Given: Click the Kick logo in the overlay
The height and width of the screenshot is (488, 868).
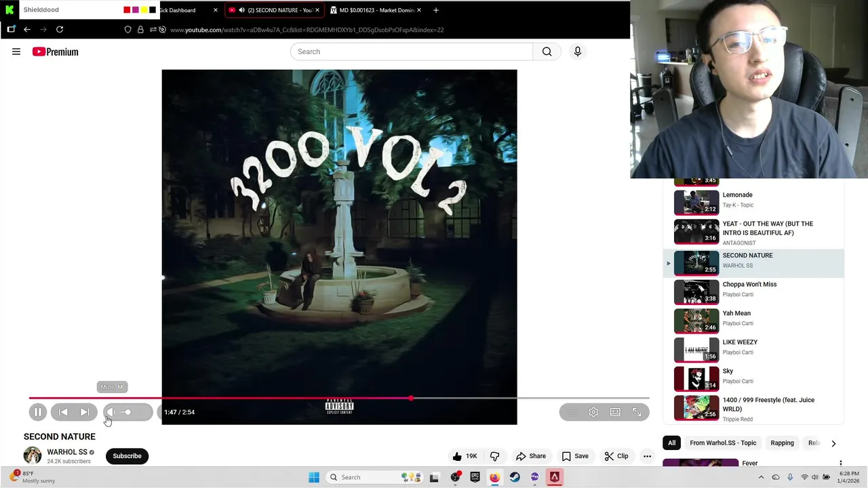Looking at the screenshot, I should click(9, 9).
